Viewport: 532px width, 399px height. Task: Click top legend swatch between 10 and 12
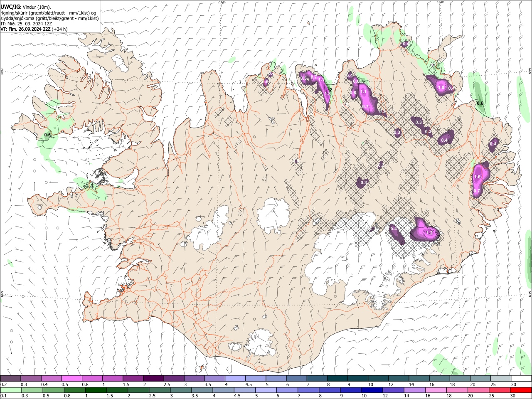[378, 378]
